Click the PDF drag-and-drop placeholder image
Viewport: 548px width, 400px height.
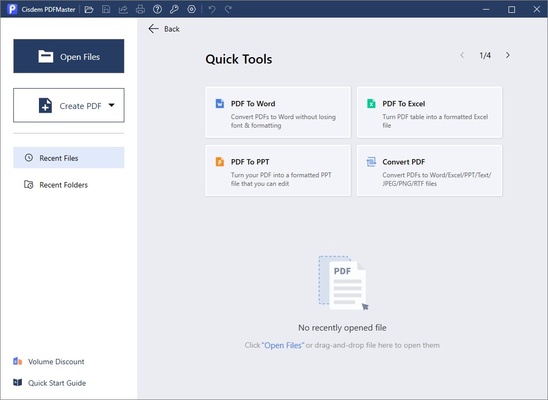[x=343, y=283]
